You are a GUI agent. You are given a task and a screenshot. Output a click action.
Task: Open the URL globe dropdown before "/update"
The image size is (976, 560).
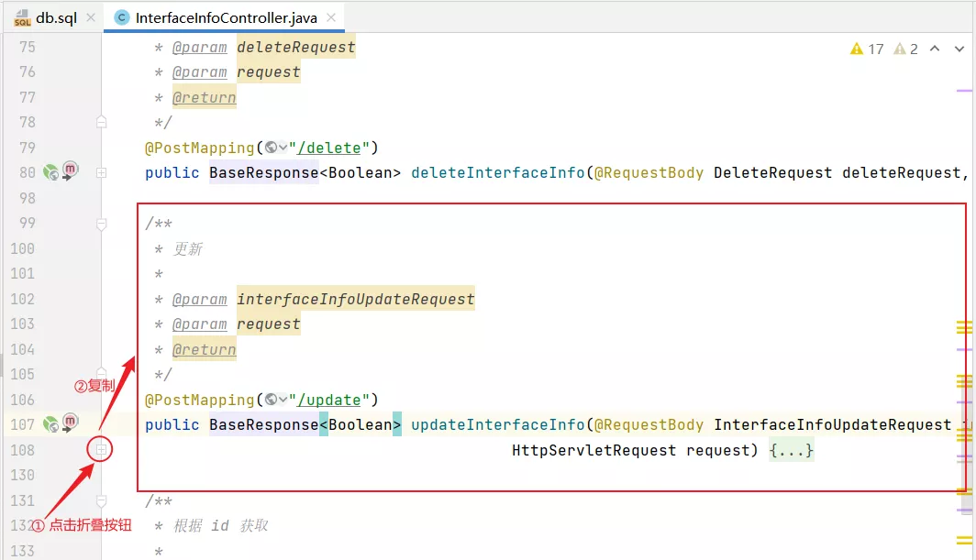[x=276, y=400]
